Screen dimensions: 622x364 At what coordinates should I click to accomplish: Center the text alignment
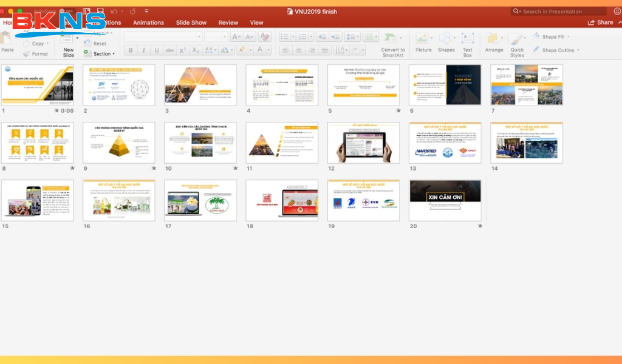(x=298, y=50)
